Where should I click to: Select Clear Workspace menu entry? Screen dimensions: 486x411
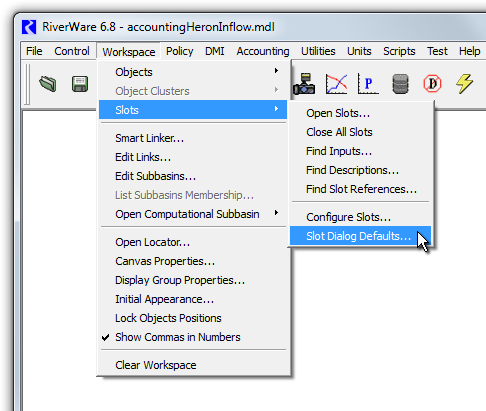click(x=193, y=365)
